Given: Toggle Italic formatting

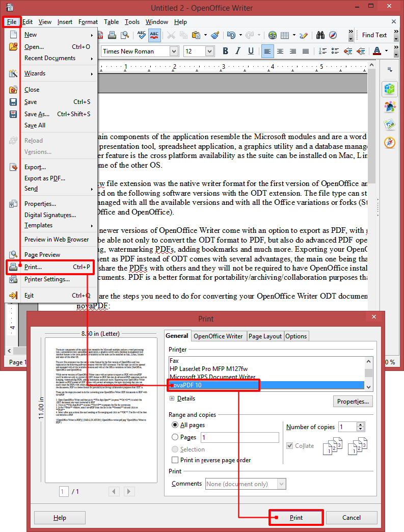Looking at the screenshot, I should click(238, 51).
